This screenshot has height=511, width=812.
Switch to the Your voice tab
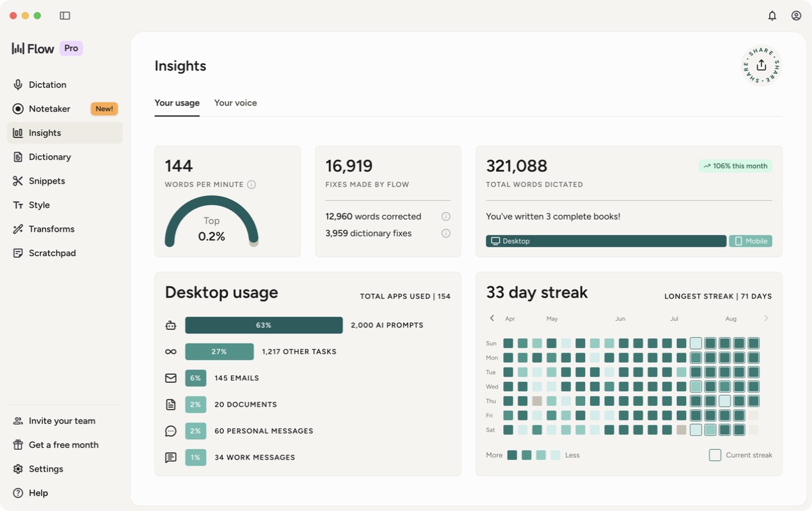(x=236, y=102)
